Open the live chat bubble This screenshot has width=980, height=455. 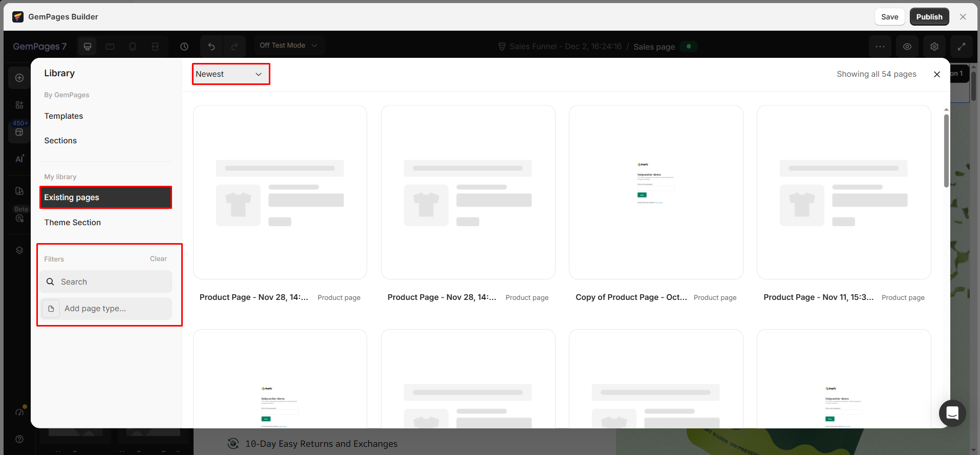(x=952, y=413)
